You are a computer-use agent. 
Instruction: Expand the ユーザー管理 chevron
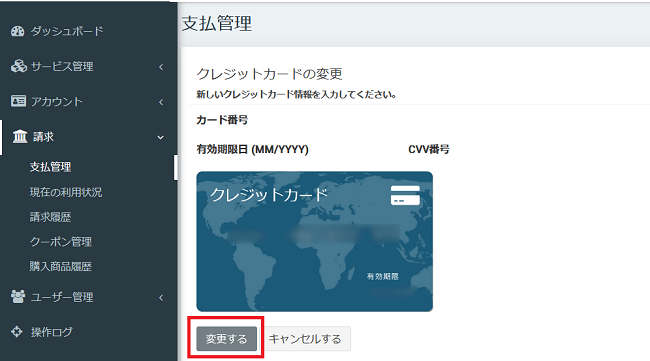click(x=161, y=298)
